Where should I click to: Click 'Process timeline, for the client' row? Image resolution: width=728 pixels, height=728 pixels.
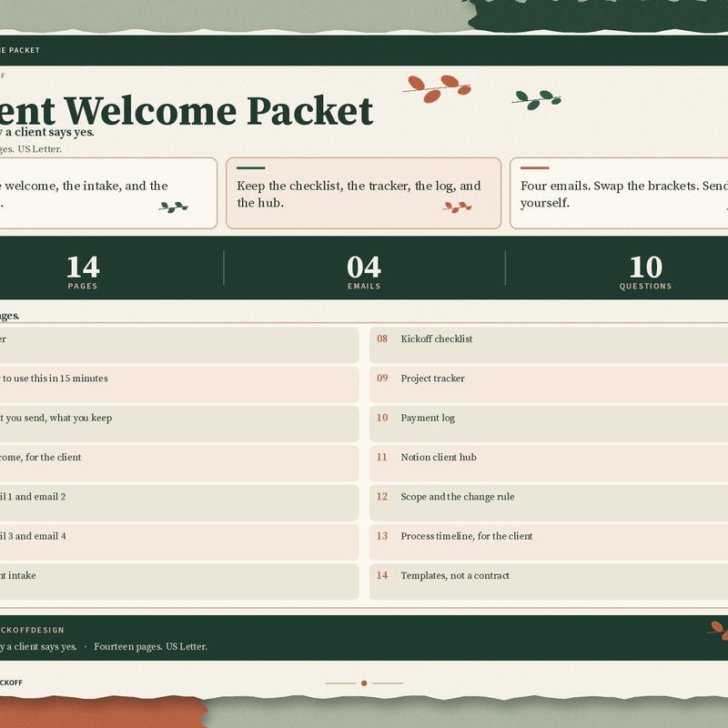coord(549,542)
